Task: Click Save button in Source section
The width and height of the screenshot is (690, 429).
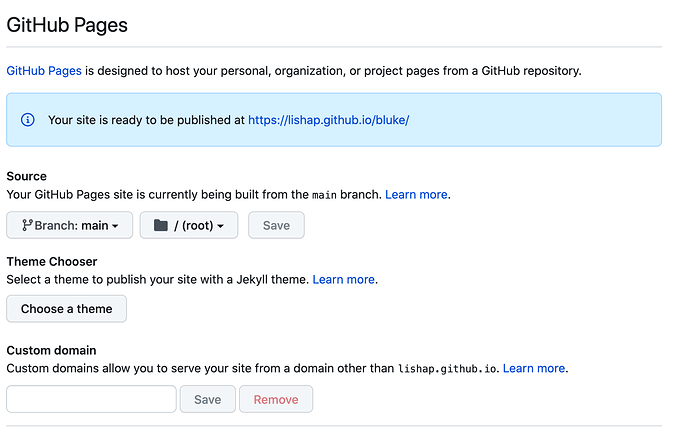Action: tap(276, 225)
